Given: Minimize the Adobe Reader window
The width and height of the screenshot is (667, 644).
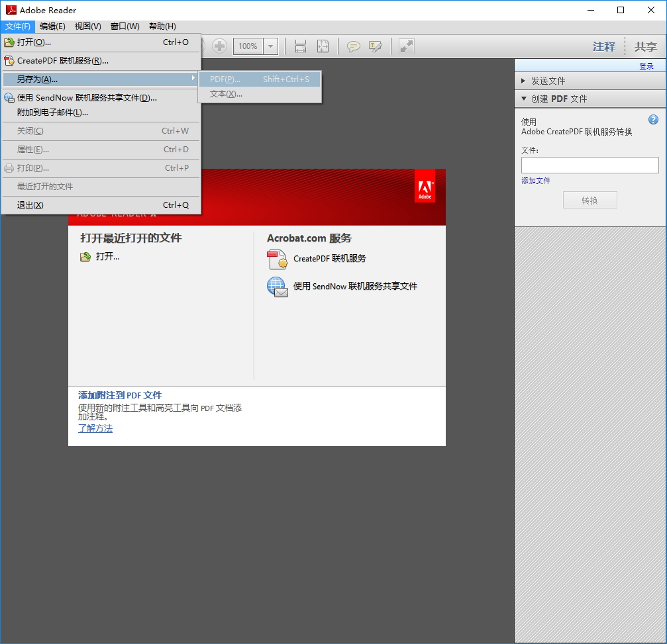Looking at the screenshot, I should pos(590,10).
